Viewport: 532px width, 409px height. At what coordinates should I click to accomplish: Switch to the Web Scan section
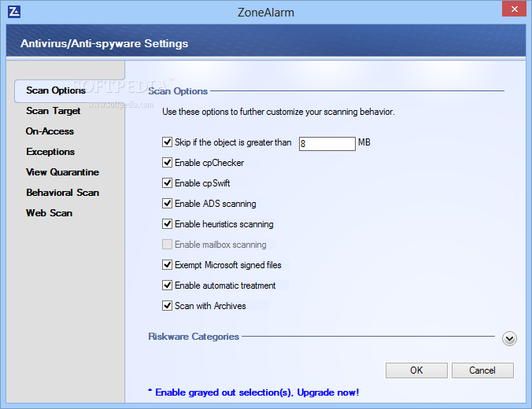50,213
